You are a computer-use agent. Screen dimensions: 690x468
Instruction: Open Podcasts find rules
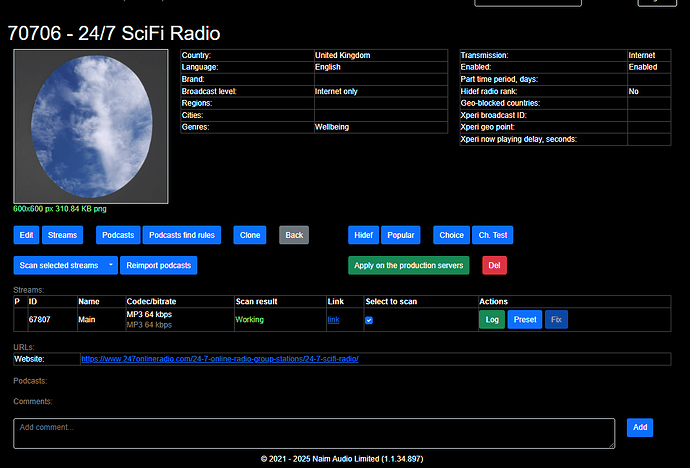182,235
